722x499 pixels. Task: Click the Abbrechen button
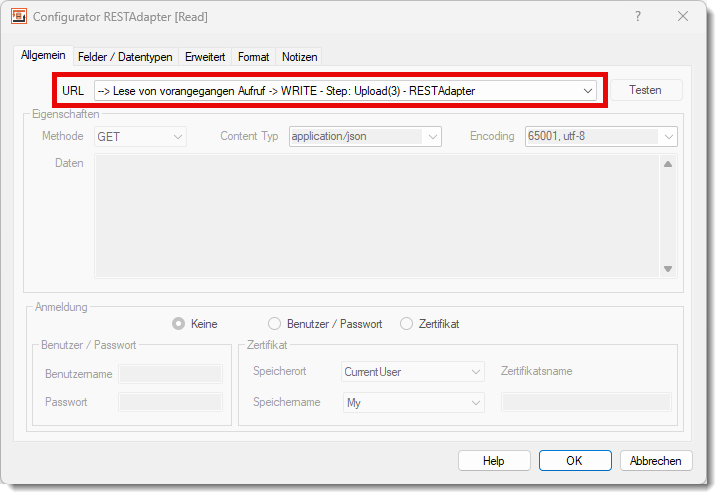[x=656, y=461]
